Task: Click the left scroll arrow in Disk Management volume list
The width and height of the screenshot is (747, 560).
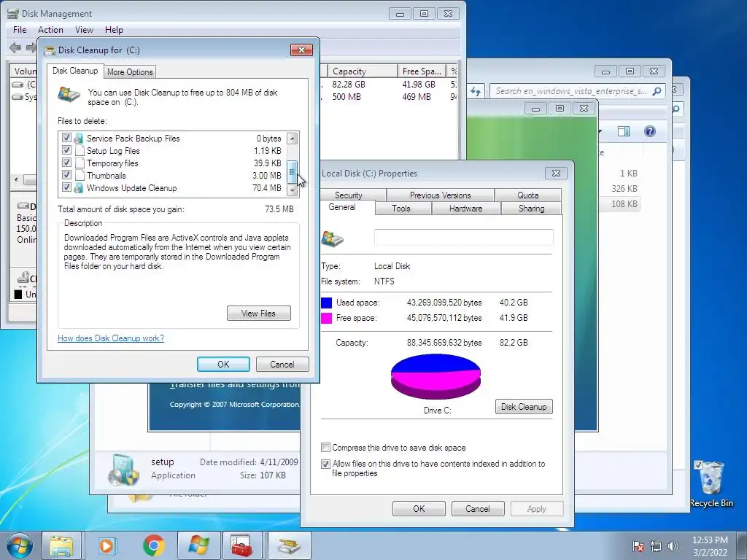Action: click(16, 179)
